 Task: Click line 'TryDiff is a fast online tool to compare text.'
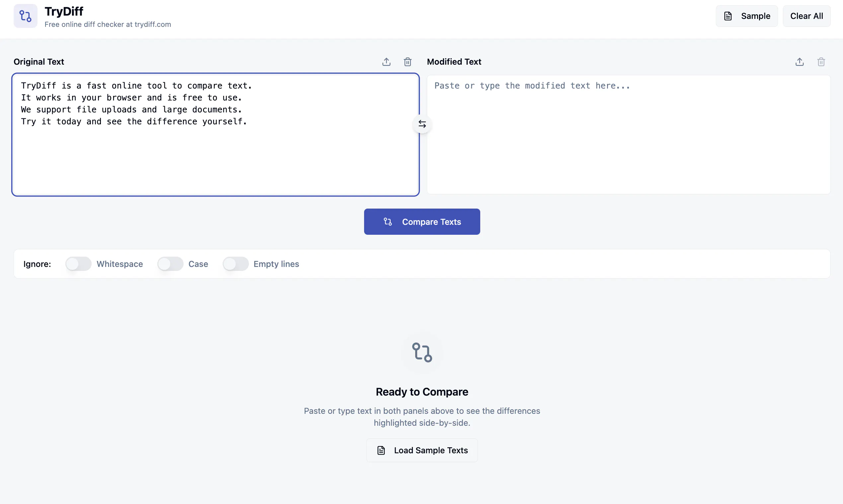(x=137, y=86)
